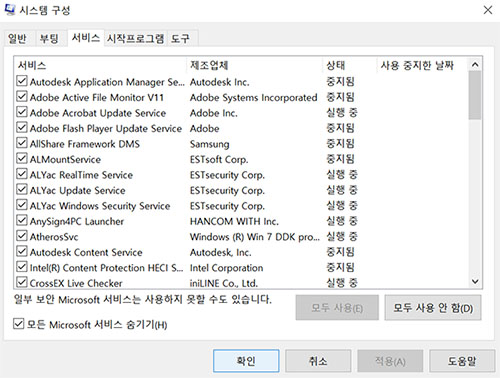Click the 실행 중 status of AtherosSvc
This screenshot has width=500, height=378.
tap(342, 236)
